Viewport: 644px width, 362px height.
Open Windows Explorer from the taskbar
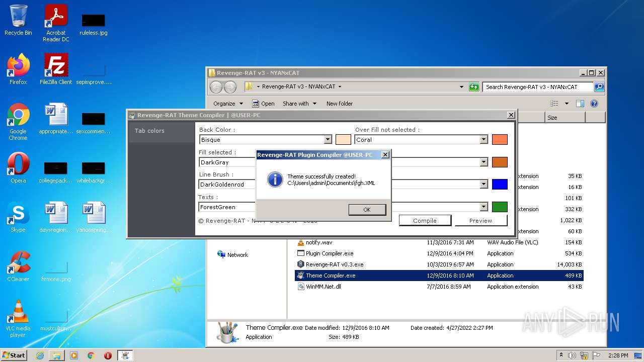click(x=57, y=355)
